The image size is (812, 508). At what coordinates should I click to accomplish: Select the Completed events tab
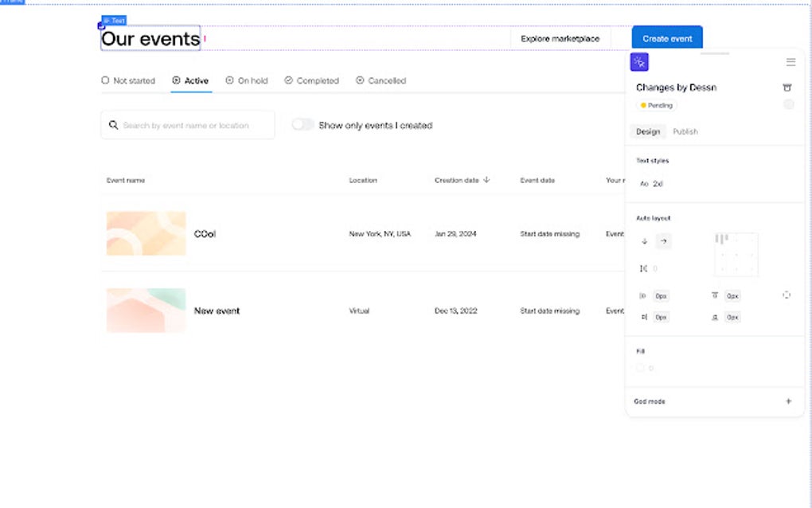[x=311, y=80]
